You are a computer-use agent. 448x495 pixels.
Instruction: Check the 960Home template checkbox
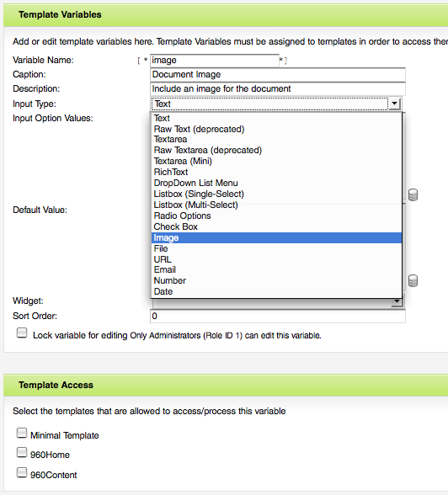[x=22, y=452]
